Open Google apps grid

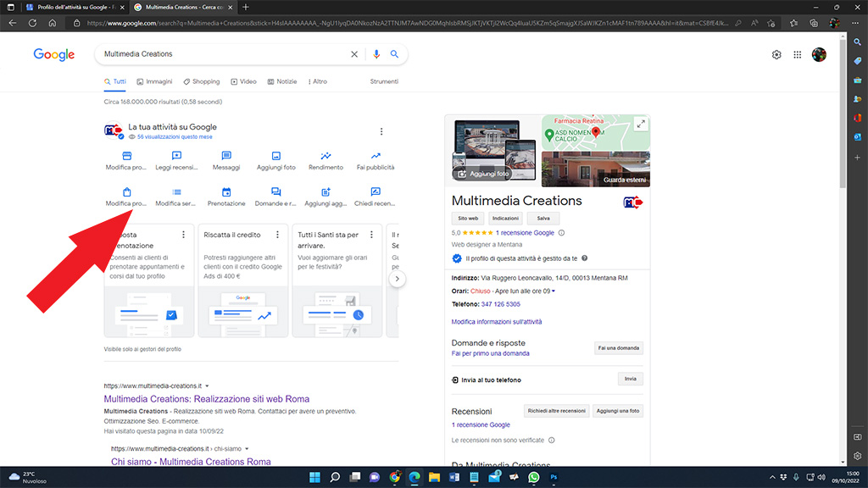coord(797,55)
